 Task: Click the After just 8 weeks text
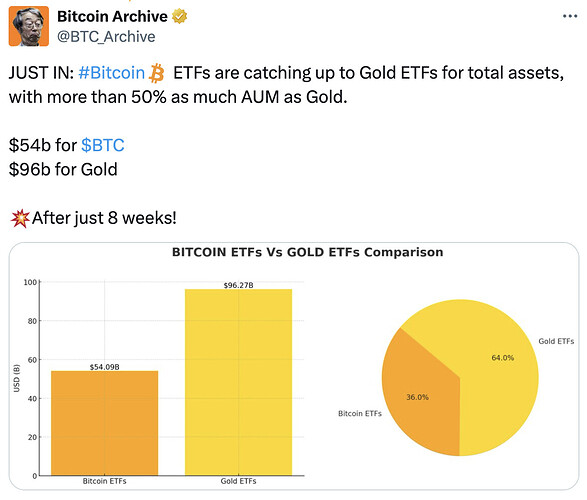coord(104,218)
